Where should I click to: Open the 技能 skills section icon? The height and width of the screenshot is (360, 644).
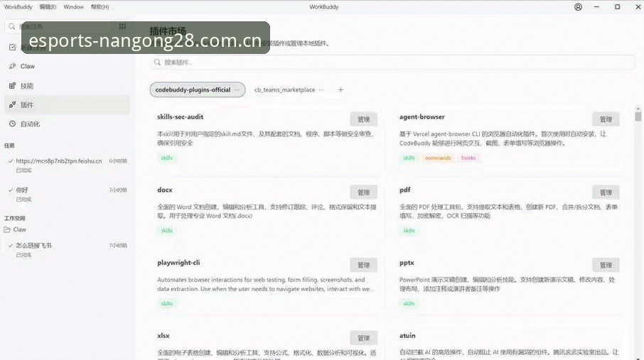pos(12,86)
